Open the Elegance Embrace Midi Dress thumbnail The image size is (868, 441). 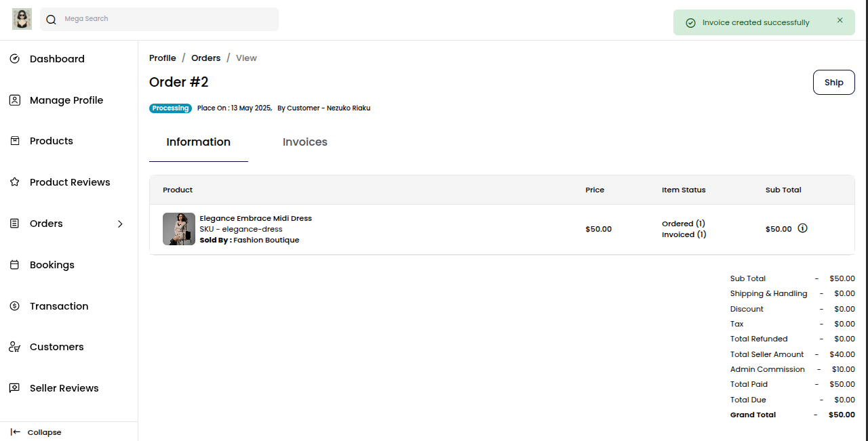[178, 229]
